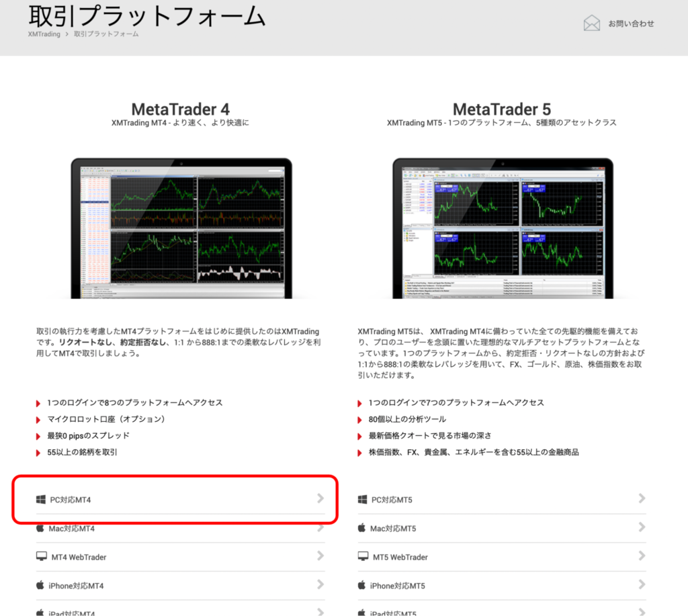688x616 pixels.
Task: Click the envelope contact icon
Action: [x=591, y=24]
